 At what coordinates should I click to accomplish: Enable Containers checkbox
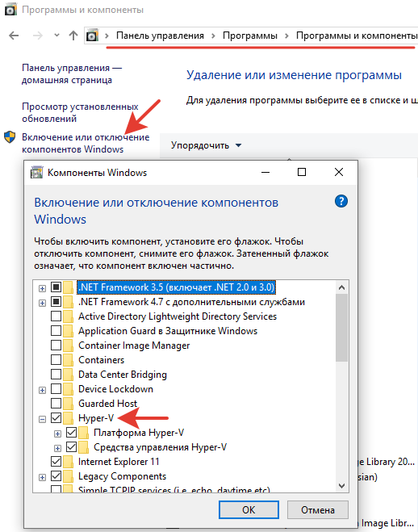click(56, 359)
